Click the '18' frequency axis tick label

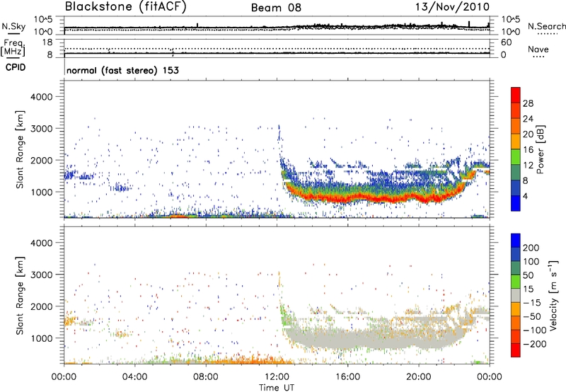47,42
